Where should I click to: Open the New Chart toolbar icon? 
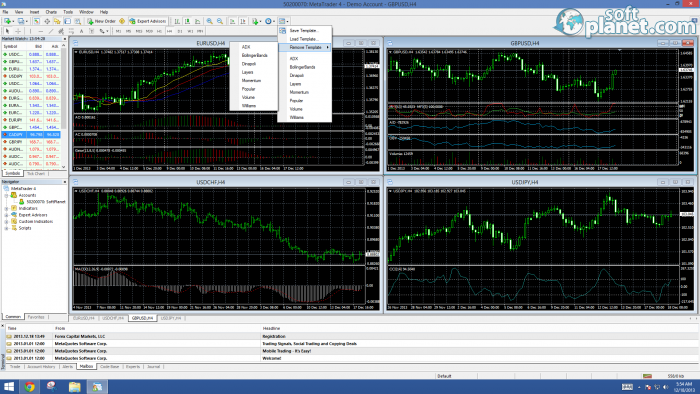[x=7, y=21]
